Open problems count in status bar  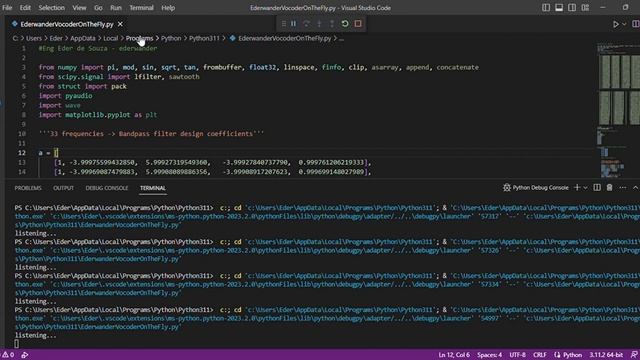click(x=8, y=355)
